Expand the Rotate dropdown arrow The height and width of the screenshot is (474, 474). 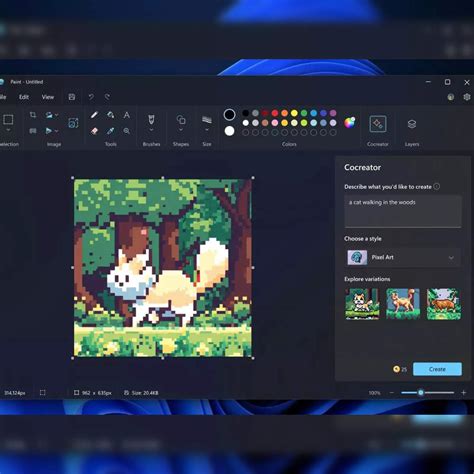pyautogui.click(x=57, y=115)
